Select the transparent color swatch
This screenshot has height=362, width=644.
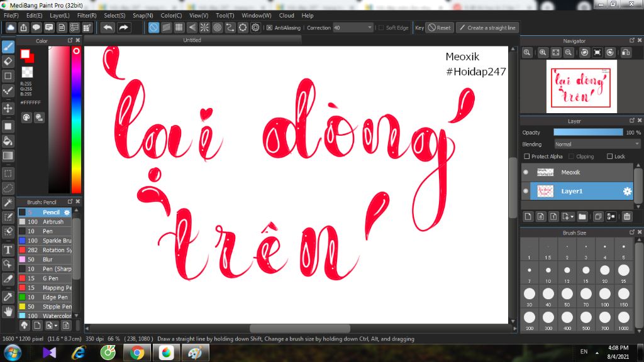27,72
